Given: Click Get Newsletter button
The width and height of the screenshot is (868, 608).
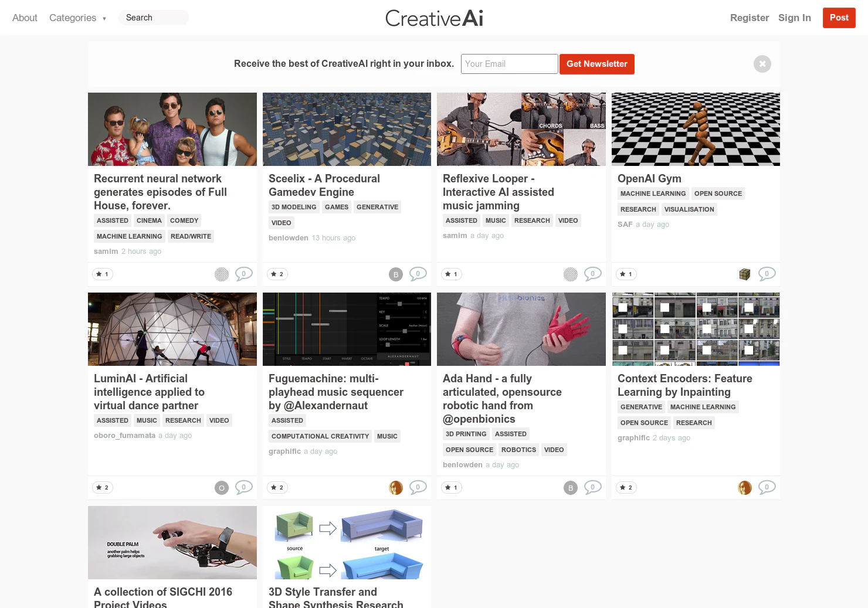Looking at the screenshot, I should 597,64.
